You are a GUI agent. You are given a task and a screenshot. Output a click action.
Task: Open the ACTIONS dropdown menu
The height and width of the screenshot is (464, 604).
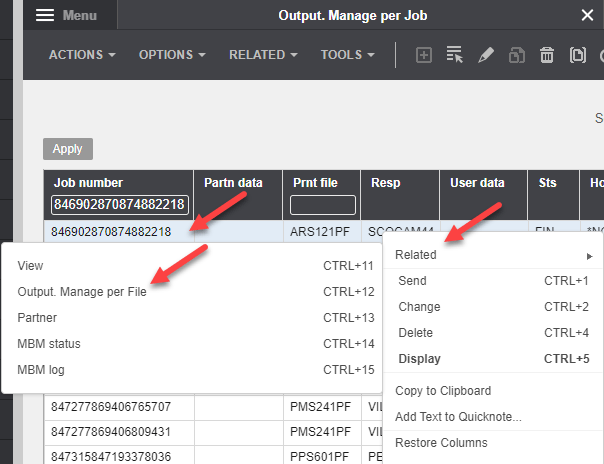(82, 55)
